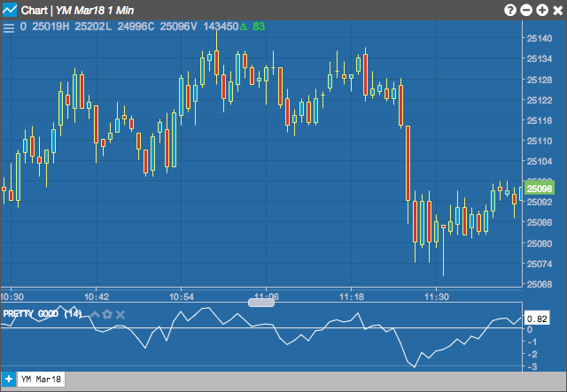Remove the Pretty Good indicator
This screenshot has width=567, height=392.
[x=120, y=315]
